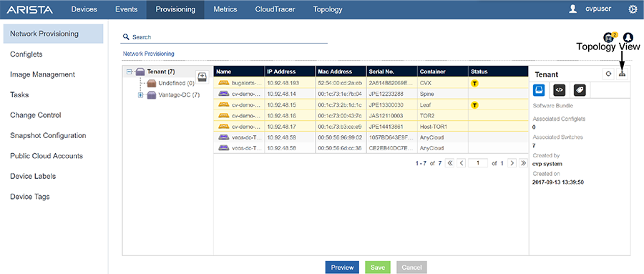This screenshot has height=274, width=644.
Task: Open the notifications bell icon
Action: (x=628, y=37)
